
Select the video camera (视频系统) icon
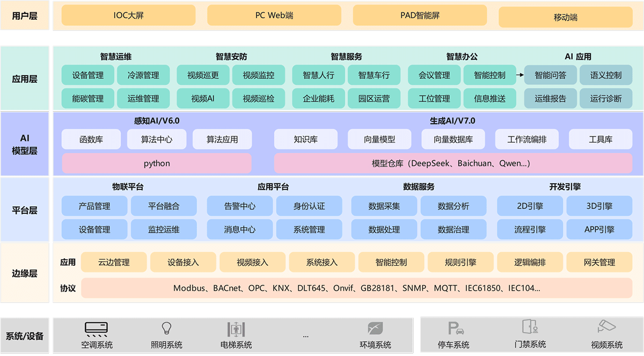click(x=606, y=327)
